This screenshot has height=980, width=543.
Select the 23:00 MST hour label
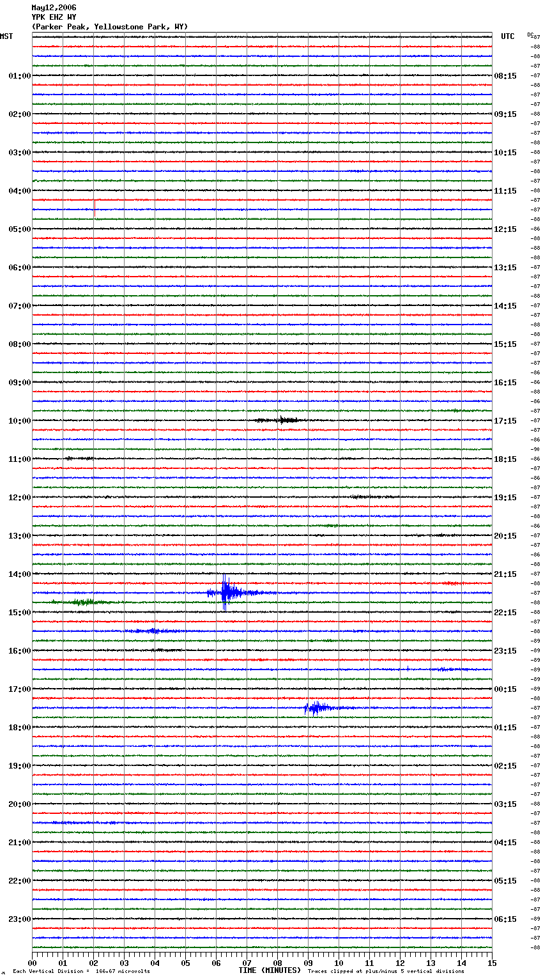coord(20,919)
